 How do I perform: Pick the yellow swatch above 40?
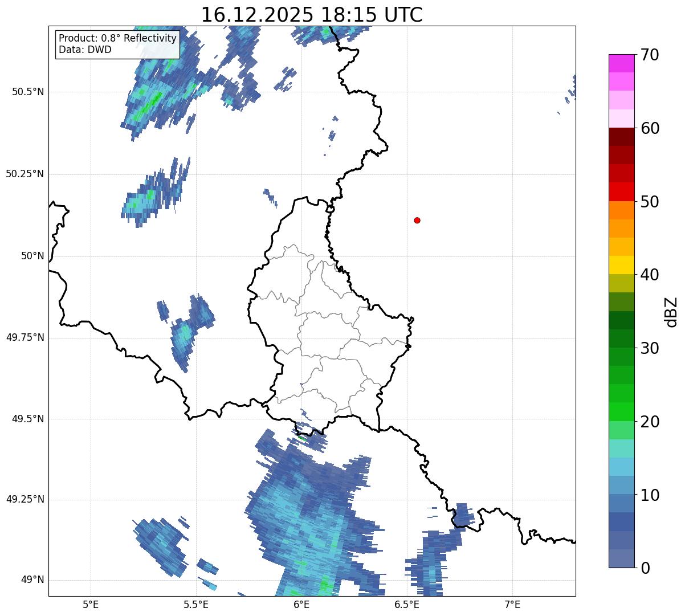[621, 265]
